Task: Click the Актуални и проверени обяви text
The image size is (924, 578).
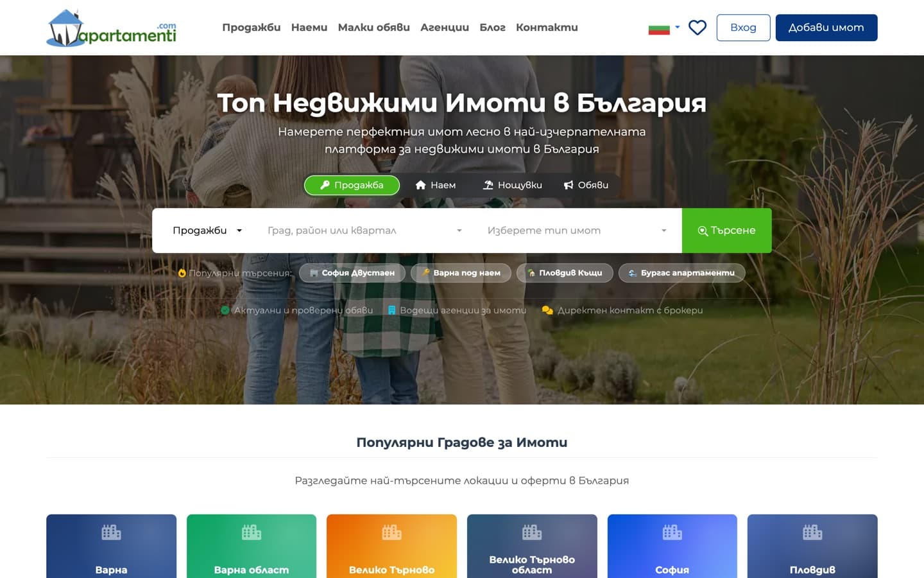Action: tap(304, 310)
